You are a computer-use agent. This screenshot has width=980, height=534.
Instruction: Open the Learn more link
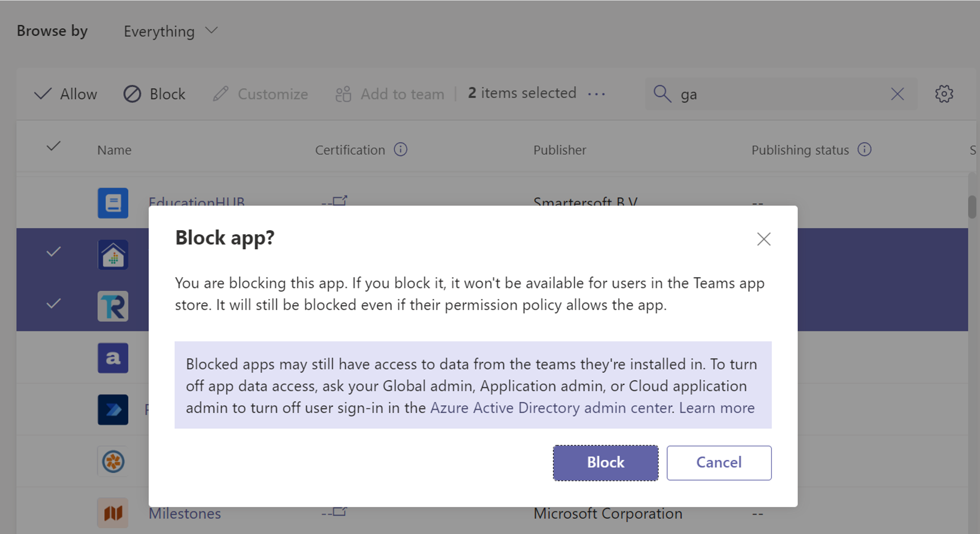tap(717, 407)
